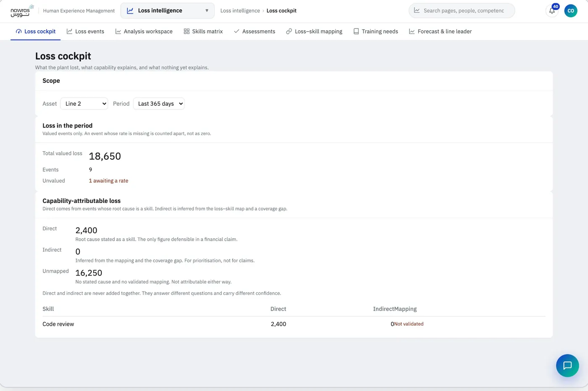Image resolution: width=588 pixels, height=391 pixels.
Task: Click the total valued loss 18,650
Action: tap(105, 156)
